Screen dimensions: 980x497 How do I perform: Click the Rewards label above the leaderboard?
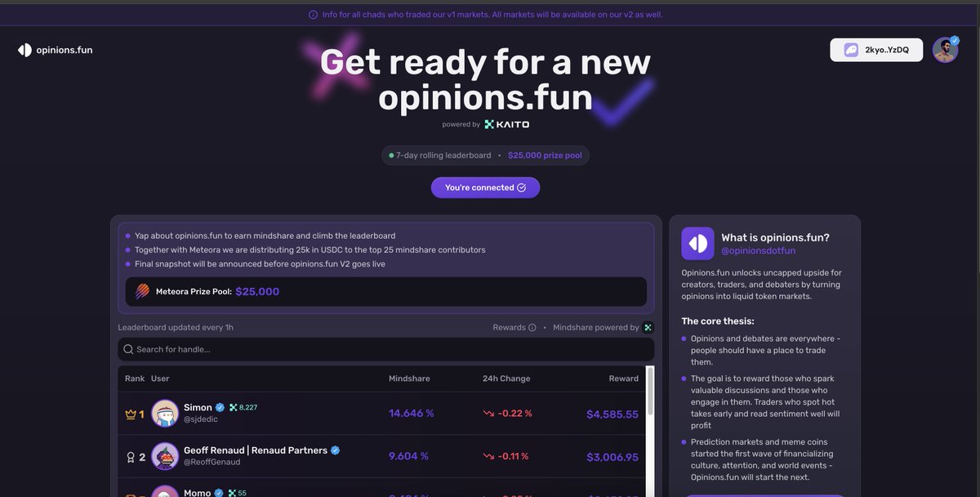(509, 328)
